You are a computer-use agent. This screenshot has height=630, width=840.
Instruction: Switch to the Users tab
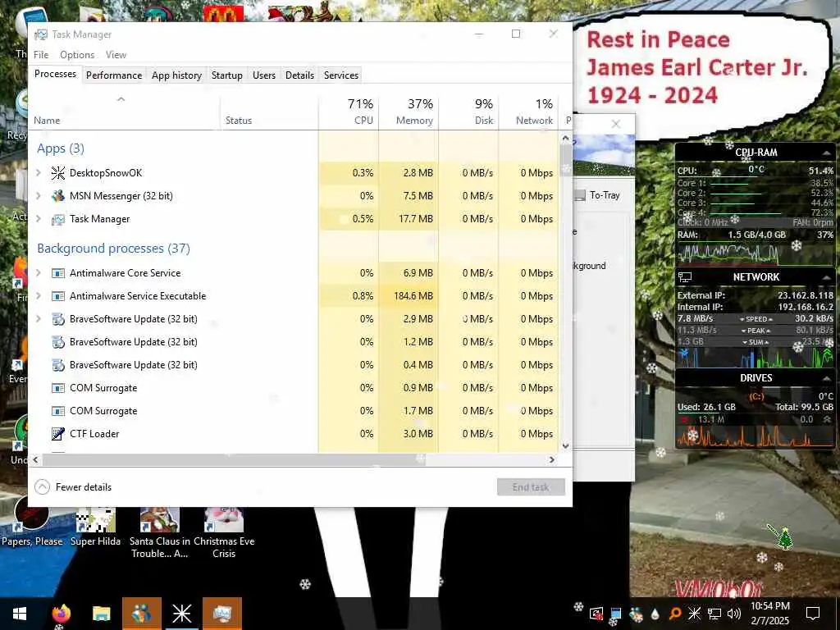pos(264,75)
